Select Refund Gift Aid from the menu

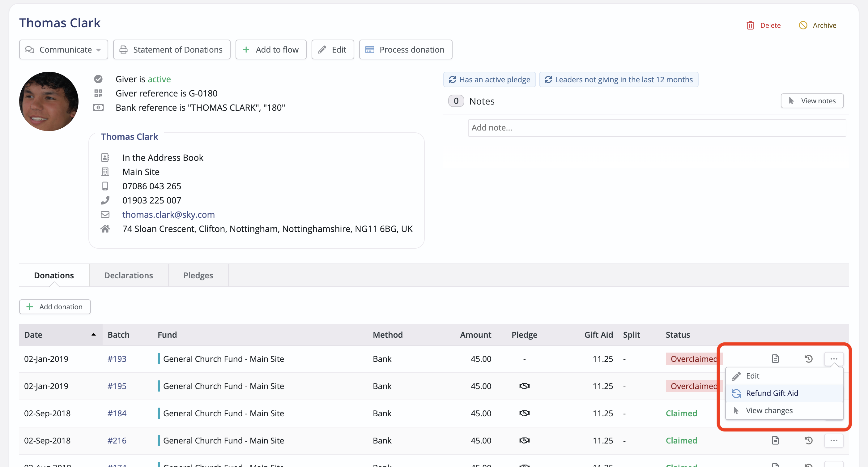(772, 393)
